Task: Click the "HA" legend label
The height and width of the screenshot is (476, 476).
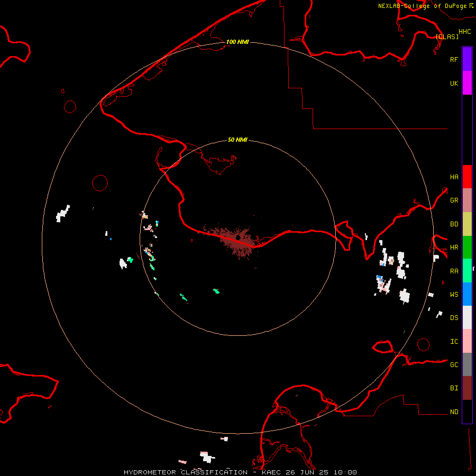Action: pos(454,177)
